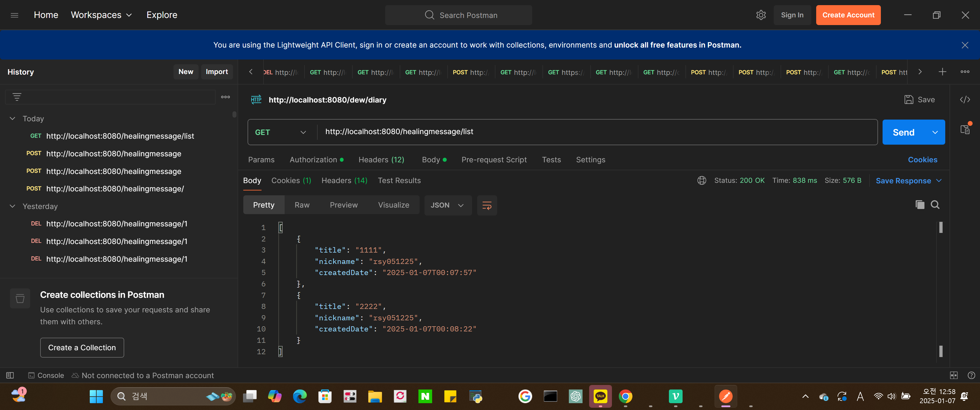Select the GET https request tab
The height and width of the screenshot is (410, 980).
pos(566,72)
